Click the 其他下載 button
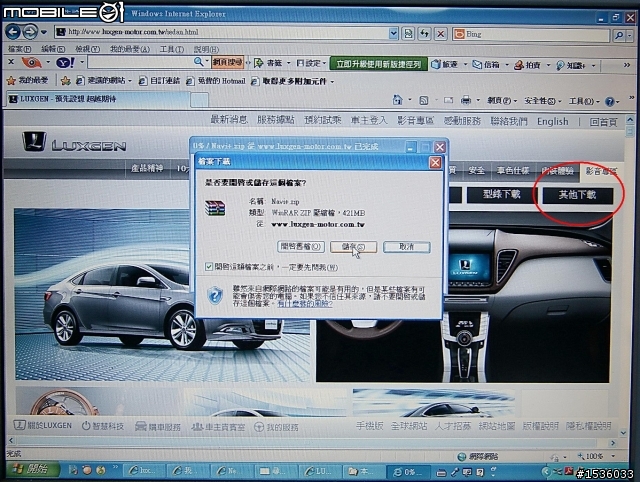The width and height of the screenshot is (640, 482). click(x=578, y=195)
